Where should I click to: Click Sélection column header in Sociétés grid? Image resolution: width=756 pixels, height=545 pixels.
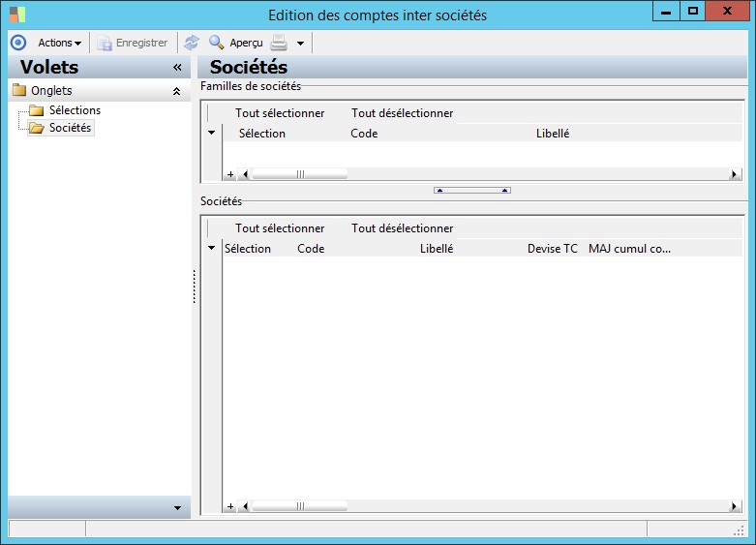click(248, 249)
